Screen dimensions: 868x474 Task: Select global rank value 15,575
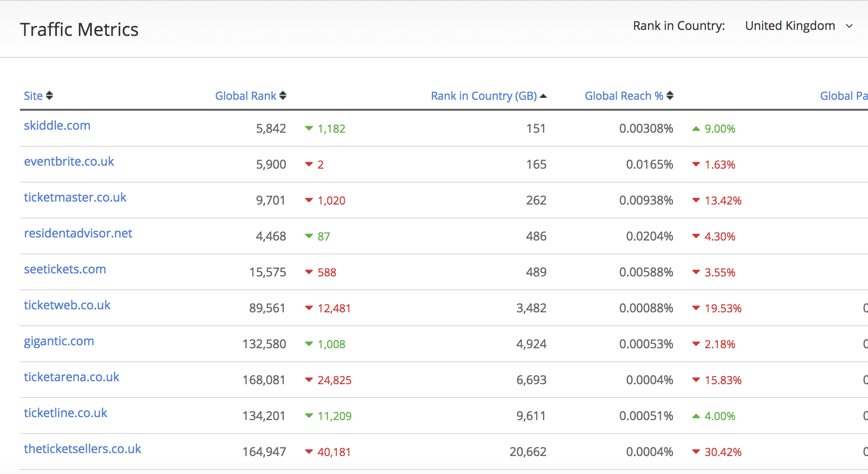[x=268, y=272]
